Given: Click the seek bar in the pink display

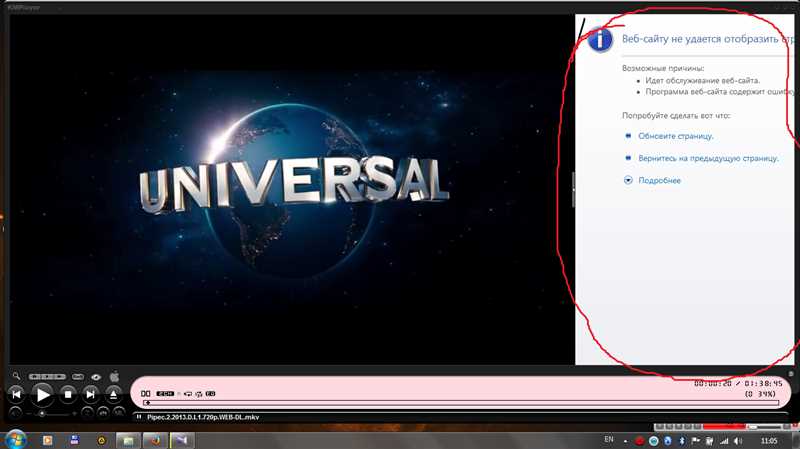Looking at the screenshot, I should pos(461,403).
